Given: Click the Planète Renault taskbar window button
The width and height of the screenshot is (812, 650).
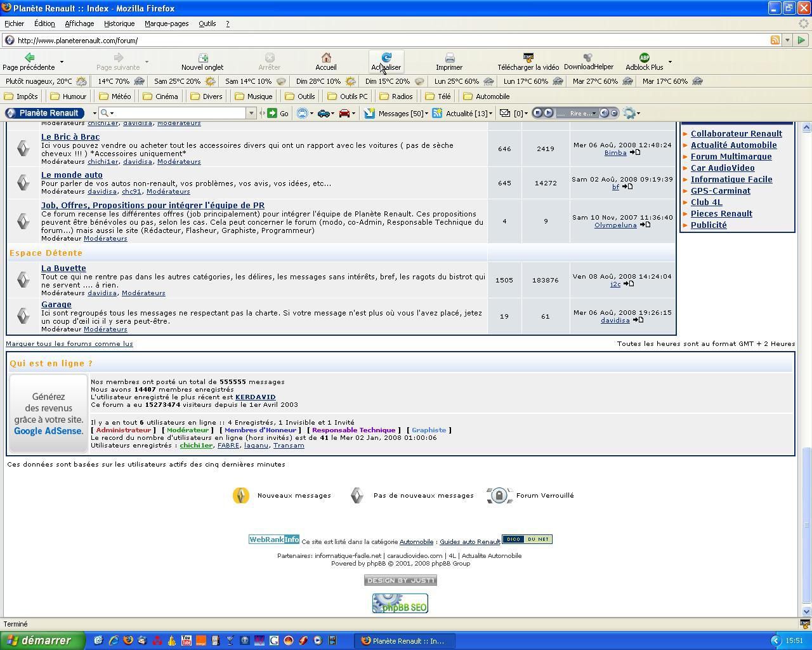Looking at the screenshot, I should [405, 640].
